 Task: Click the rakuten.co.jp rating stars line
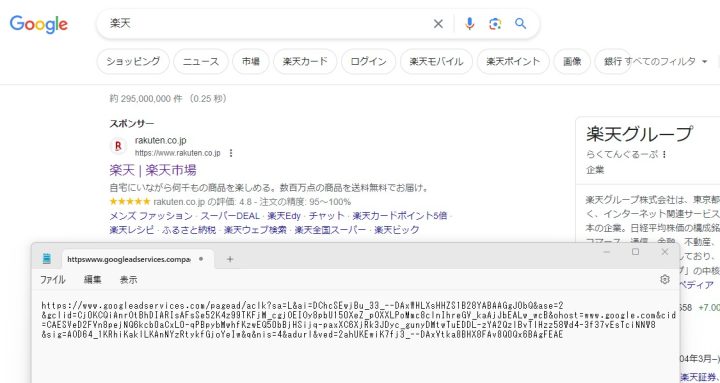[x=230, y=202]
